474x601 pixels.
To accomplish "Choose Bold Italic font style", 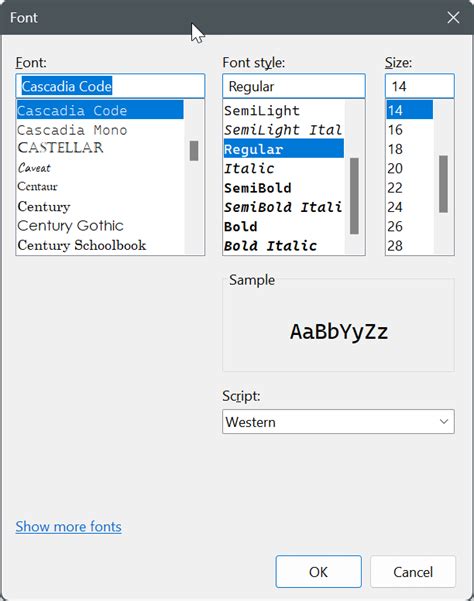I will click(x=284, y=245).
